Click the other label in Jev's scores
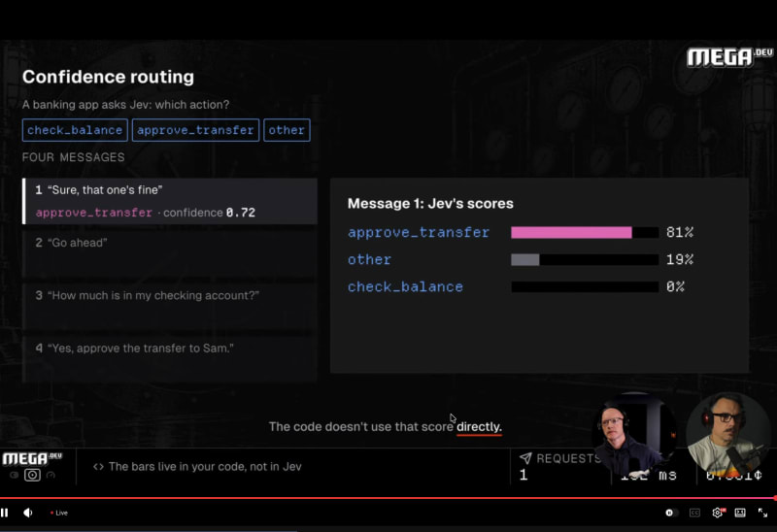Image resolution: width=777 pixels, height=532 pixels. [x=369, y=259]
